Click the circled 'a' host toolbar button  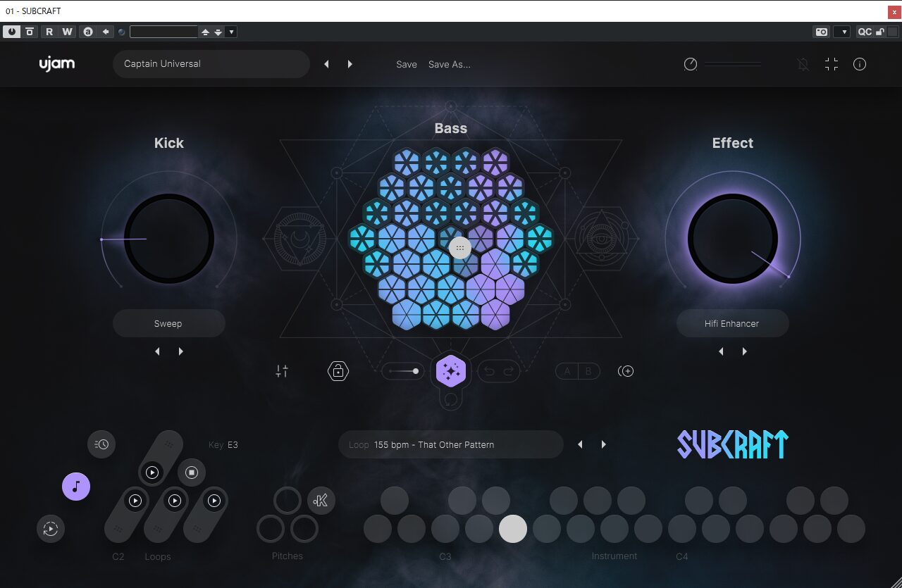87,32
